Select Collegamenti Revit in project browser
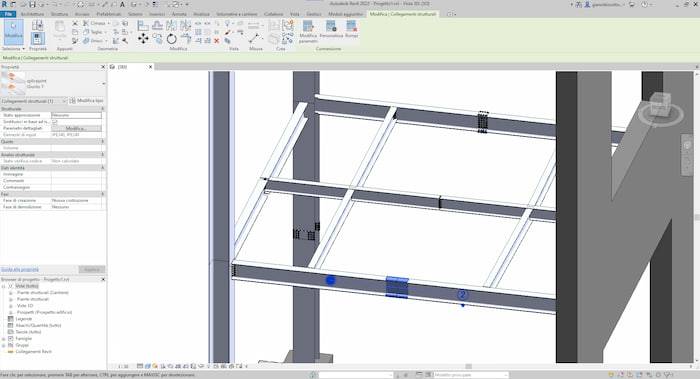700x379 pixels. pyautogui.click(x=33, y=352)
